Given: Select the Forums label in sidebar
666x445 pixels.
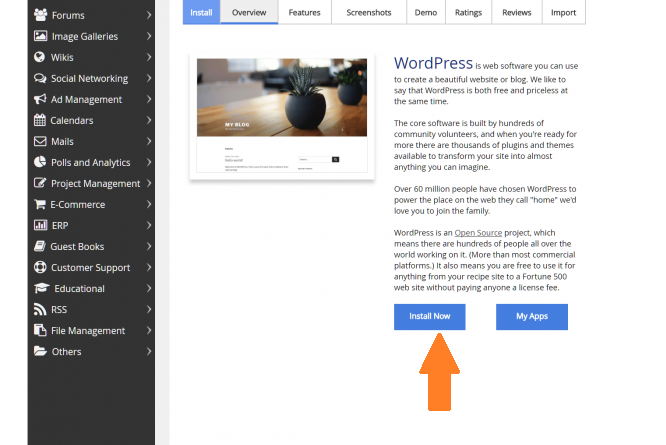Looking at the screenshot, I should (x=68, y=16).
